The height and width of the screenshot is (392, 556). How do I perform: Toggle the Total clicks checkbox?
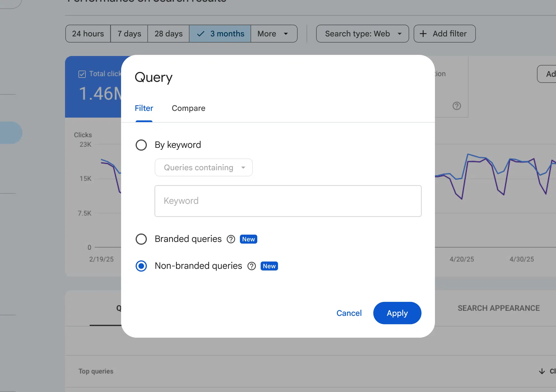pyautogui.click(x=82, y=74)
